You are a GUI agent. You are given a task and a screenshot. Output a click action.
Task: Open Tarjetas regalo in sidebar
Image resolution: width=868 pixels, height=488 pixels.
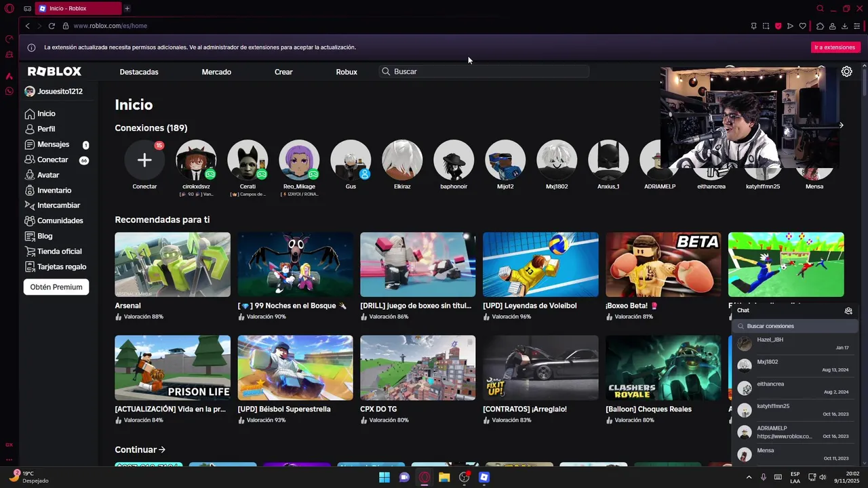click(62, 267)
